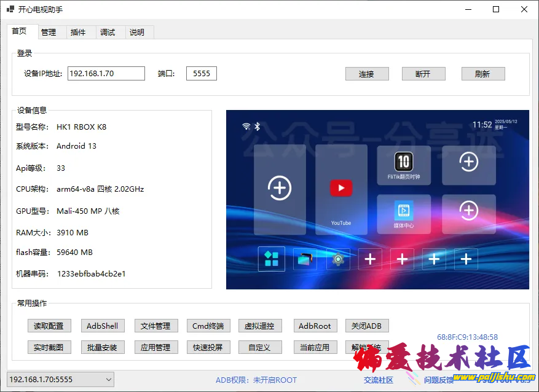Screen dimensions: 539x392
Task: Click the 实时截图 screenshot button
Action: [49, 347]
